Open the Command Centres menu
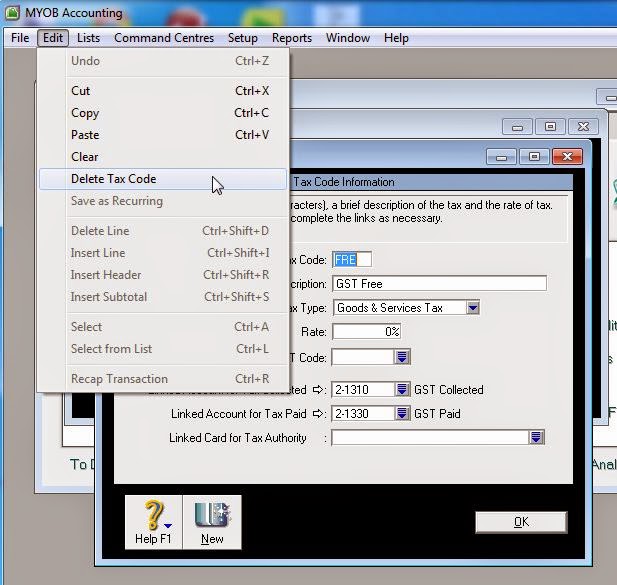The image size is (617, 585). coord(164,38)
